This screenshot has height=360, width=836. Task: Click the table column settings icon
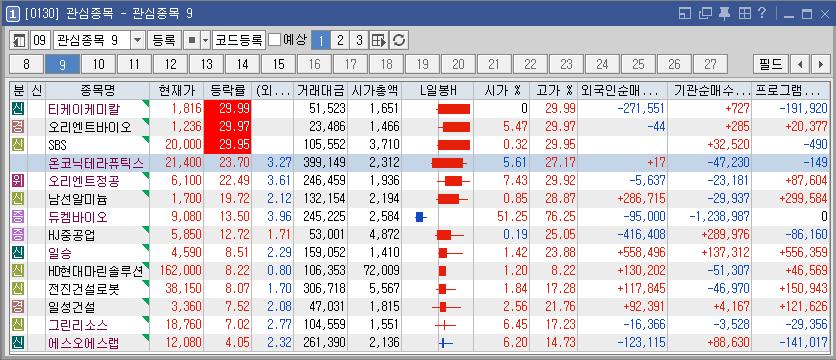[379, 40]
